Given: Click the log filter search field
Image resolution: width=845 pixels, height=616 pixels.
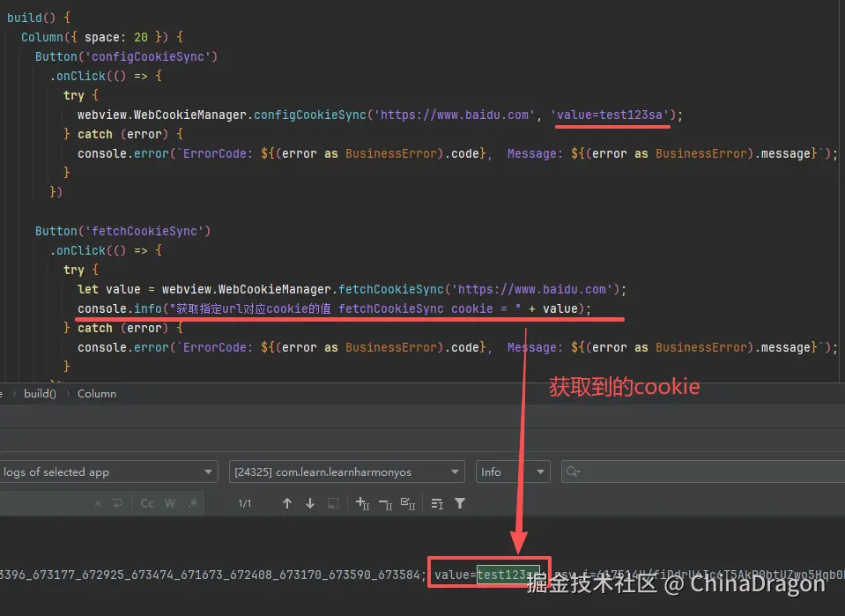Looking at the screenshot, I should coord(703,471).
